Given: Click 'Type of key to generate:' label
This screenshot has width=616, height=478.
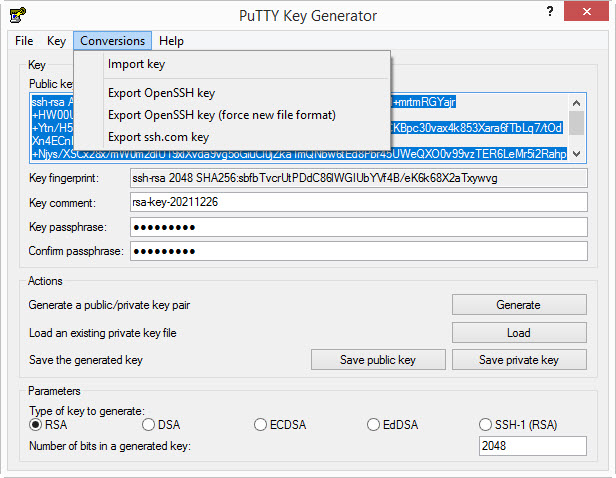Looking at the screenshot, I should click(x=87, y=411).
